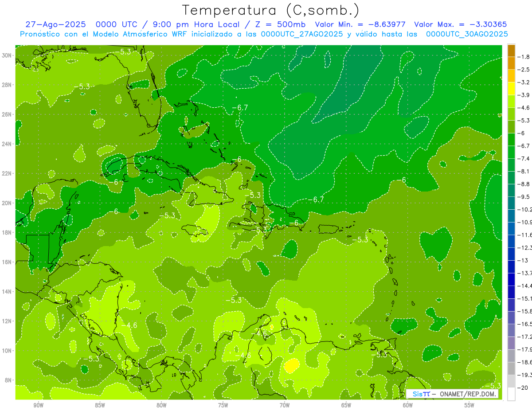Click "Valor Max. = -3.30365"

[x=460, y=24]
